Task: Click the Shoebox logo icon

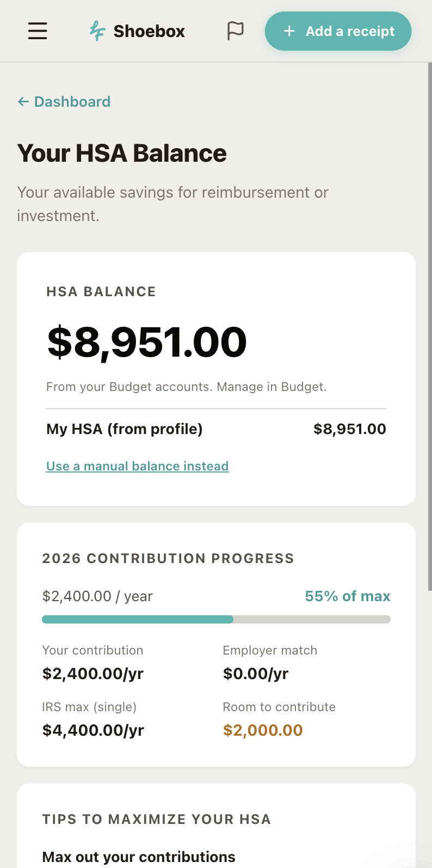Action: click(x=97, y=31)
